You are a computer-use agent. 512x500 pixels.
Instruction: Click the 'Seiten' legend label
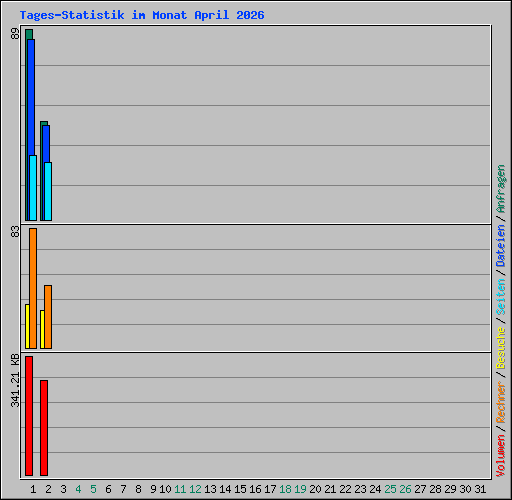coord(501,297)
